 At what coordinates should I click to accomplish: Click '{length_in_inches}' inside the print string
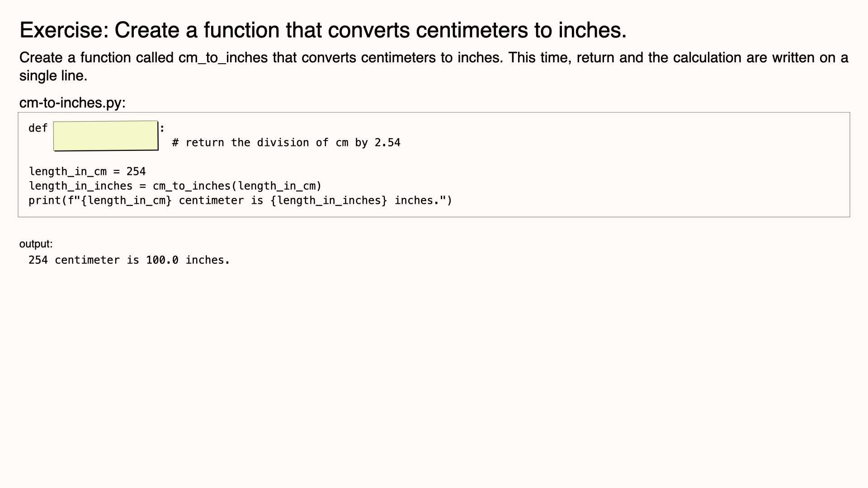pos(329,201)
